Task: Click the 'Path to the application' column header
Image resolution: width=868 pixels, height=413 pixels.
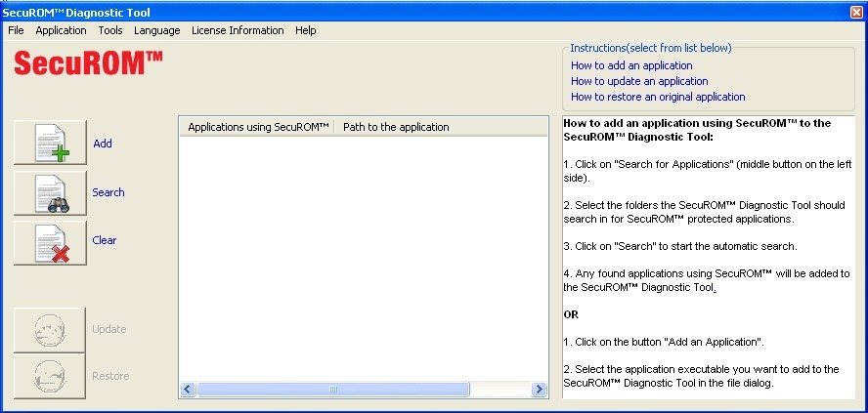Action: (x=396, y=127)
